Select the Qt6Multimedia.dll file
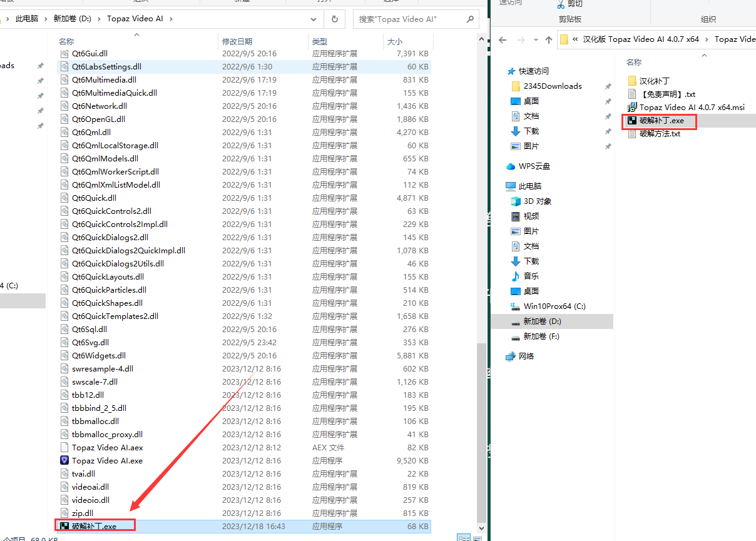Screen dimensions: 756x541 tap(104, 79)
